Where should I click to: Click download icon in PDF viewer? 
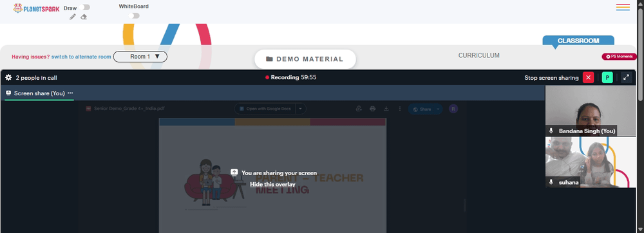click(386, 109)
